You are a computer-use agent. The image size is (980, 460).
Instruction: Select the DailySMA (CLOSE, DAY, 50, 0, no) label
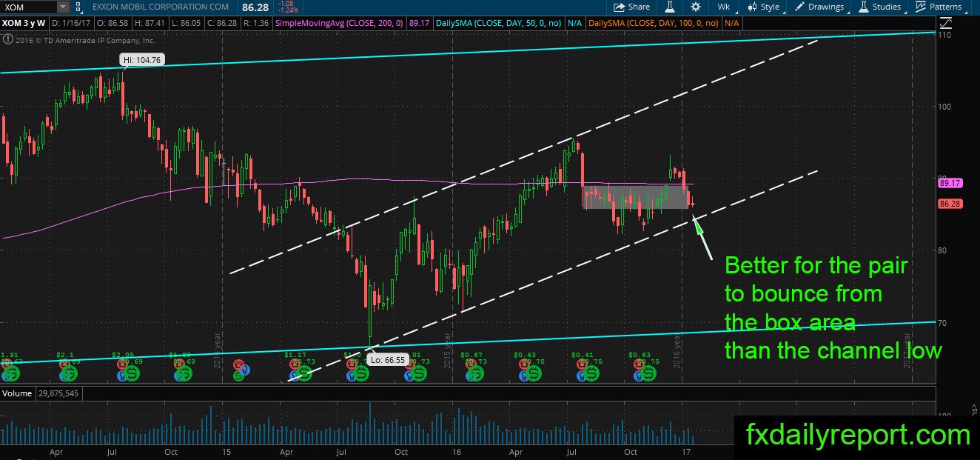[497, 24]
